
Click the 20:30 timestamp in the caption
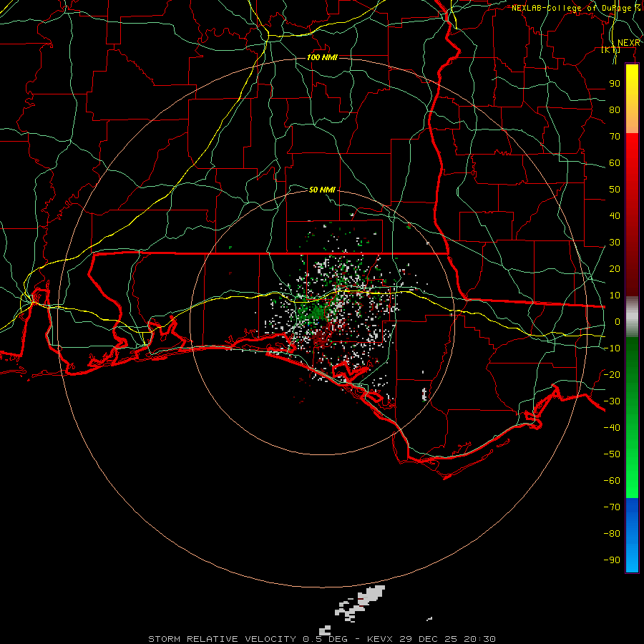pyautogui.click(x=479, y=639)
